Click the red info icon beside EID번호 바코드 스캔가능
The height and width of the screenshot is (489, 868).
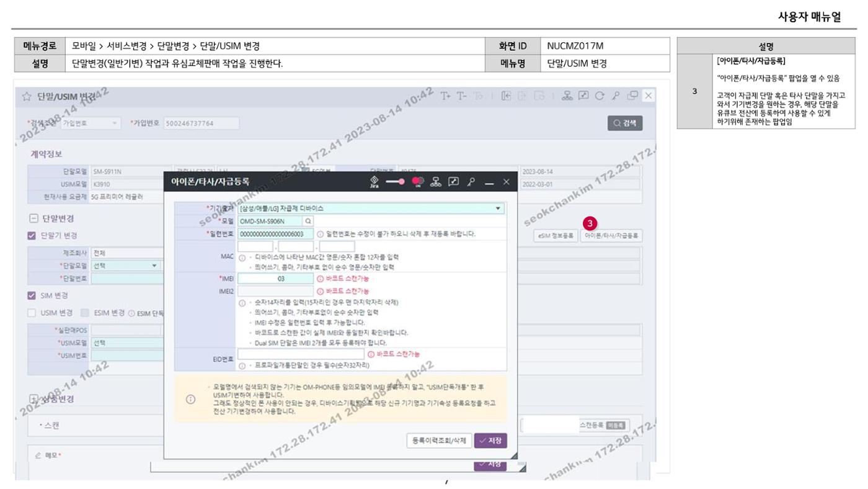pos(371,354)
